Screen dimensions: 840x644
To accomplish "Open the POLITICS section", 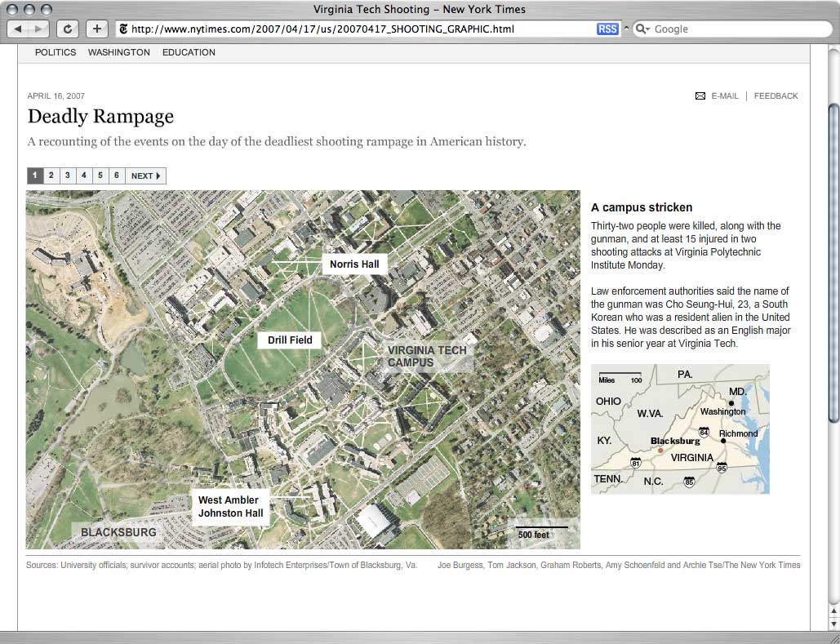I will (x=56, y=52).
